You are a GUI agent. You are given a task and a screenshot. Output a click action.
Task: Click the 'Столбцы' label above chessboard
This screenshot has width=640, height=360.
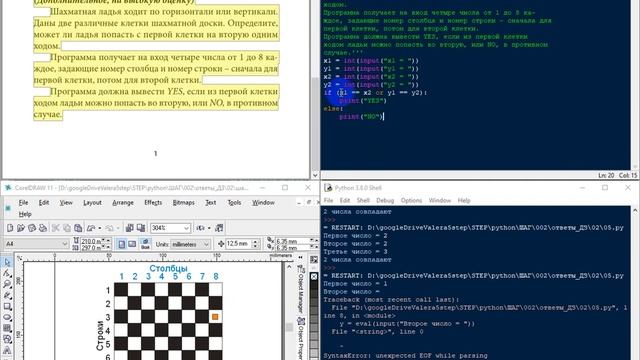point(168,268)
